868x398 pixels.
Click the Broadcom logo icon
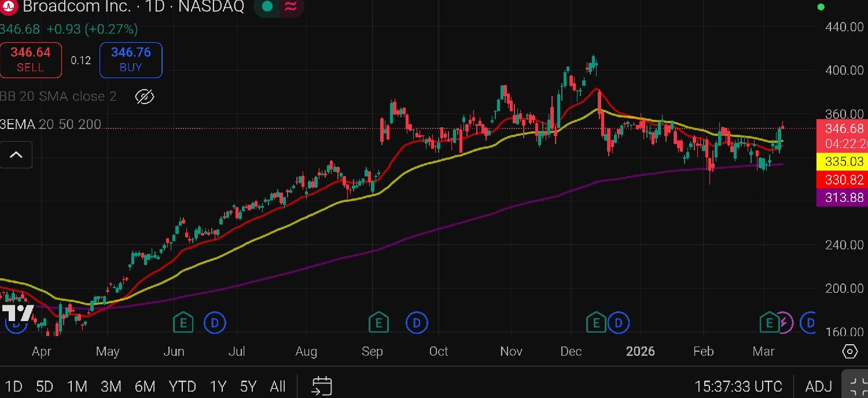coord(9,7)
